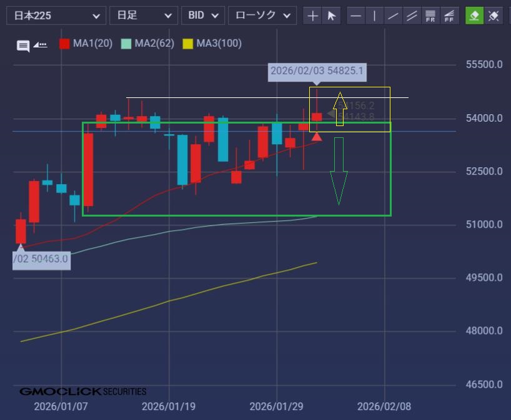Click the speech bubble comment icon
This screenshot has width=511, height=420.
coord(23,46)
